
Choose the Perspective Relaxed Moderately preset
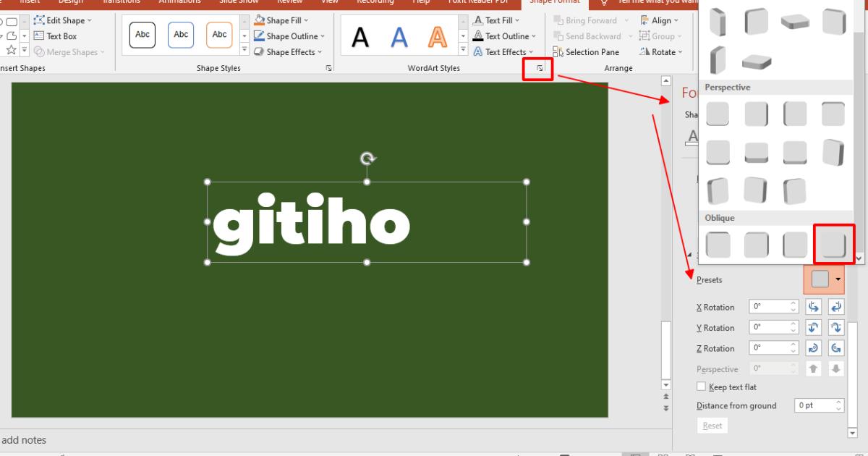(x=757, y=153)
